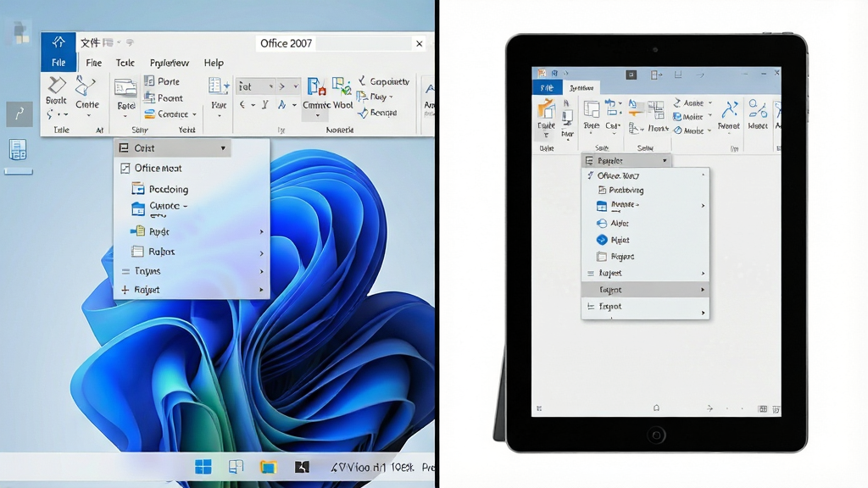Open the Help tab in the desktop ribbon

point(214,63)
